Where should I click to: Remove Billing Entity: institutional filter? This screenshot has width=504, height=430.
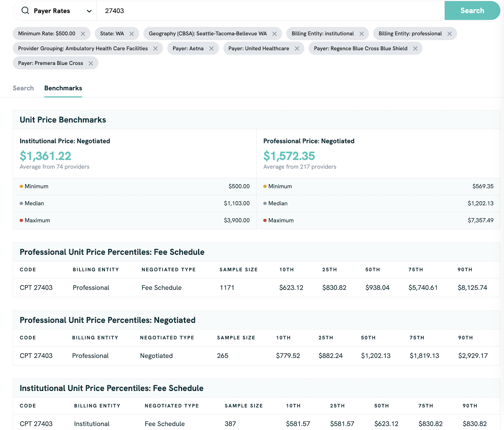coord(362,34)
